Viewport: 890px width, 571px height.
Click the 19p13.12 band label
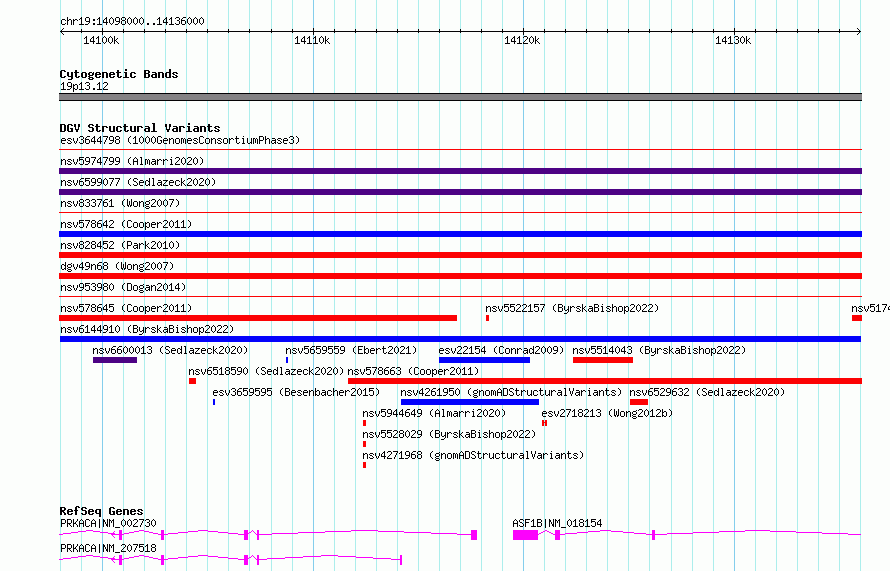point(84,86)
